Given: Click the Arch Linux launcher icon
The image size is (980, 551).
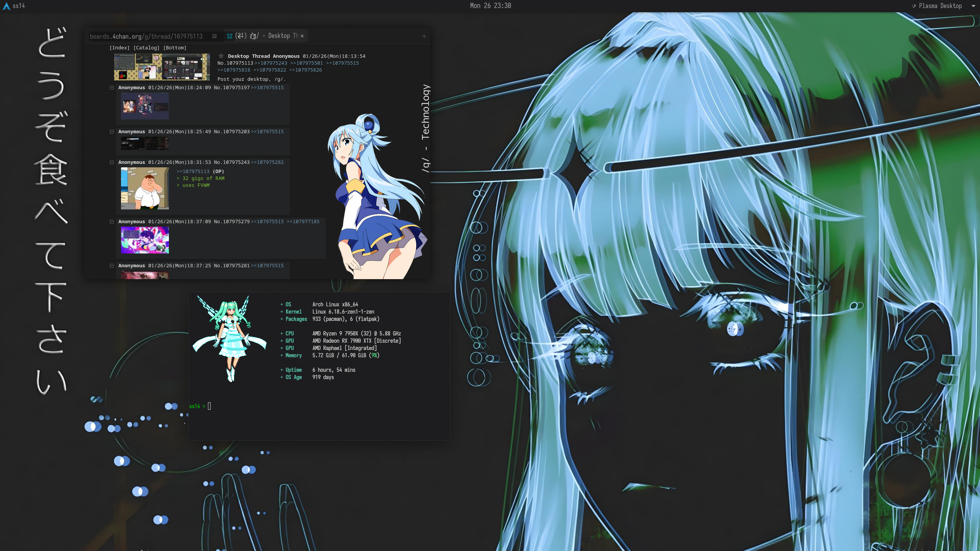Looking at the screenshot, I should [x=6, y=6].
